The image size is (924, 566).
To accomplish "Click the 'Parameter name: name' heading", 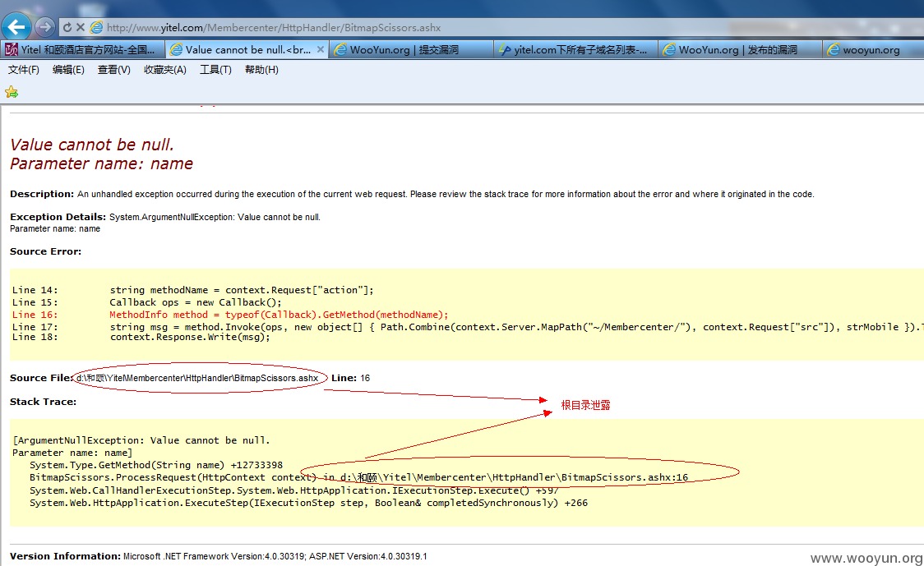I will [x=101, y=163].
